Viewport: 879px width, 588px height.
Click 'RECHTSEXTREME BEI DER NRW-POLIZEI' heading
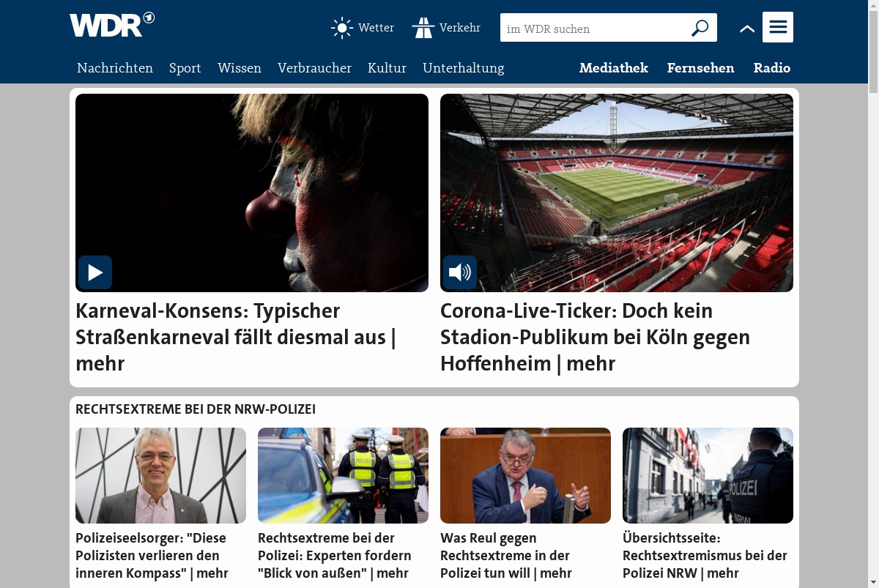point(196,409)
